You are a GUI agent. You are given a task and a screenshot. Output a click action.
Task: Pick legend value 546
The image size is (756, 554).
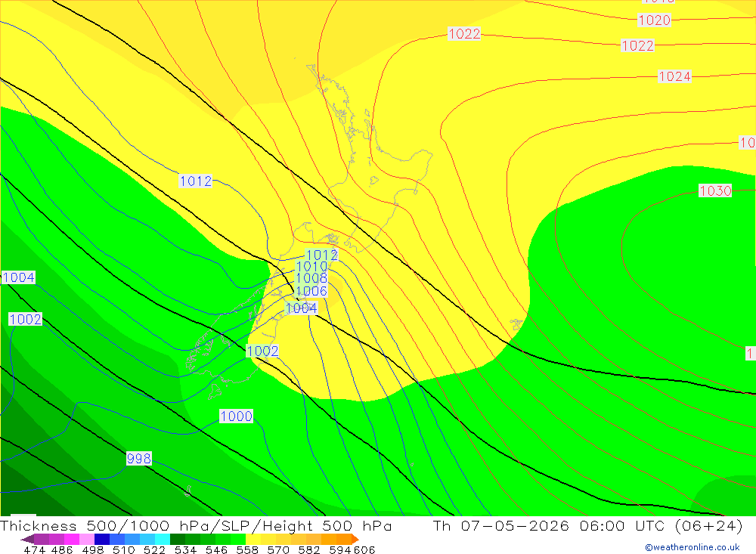tap(216, 549)
